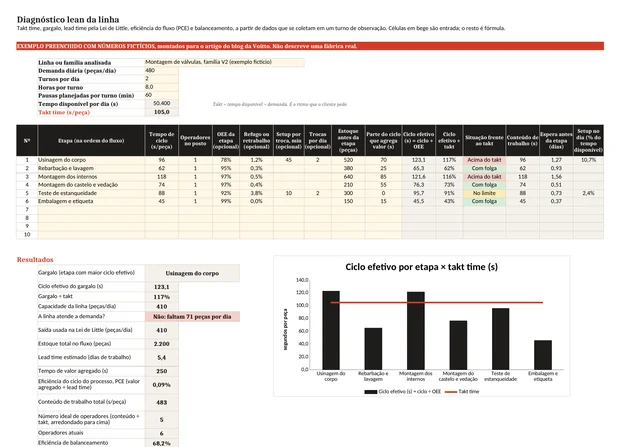Viewport: 620px width, 447px height.
Task: Click the header 'Estoque antes da etapa (peças)'
Action: coord(348,140)
